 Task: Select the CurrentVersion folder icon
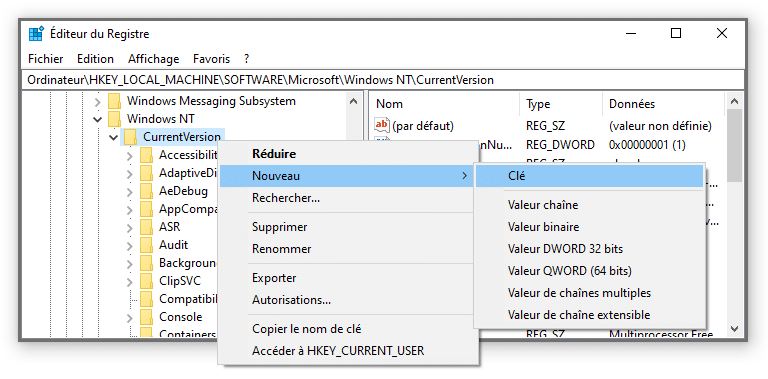point(130,137)
